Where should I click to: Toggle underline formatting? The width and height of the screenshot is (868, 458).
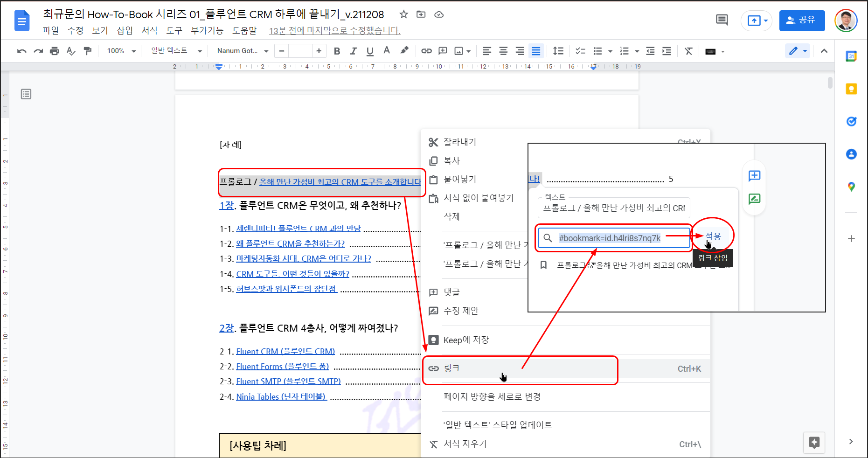pyautogui.click(x=370, y=51)
